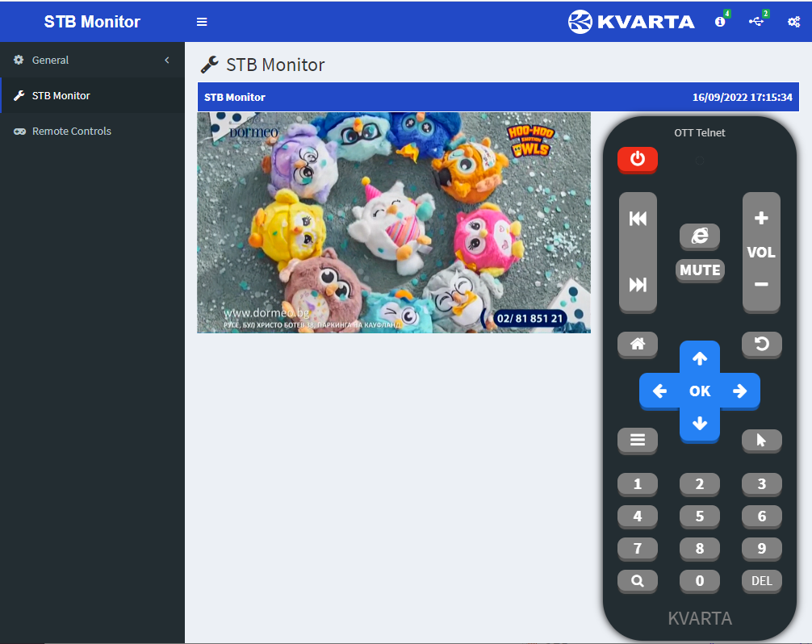
Task: Select STB Monitor in the sidebar
Action: pyautogui.click(x=92, y=95)
